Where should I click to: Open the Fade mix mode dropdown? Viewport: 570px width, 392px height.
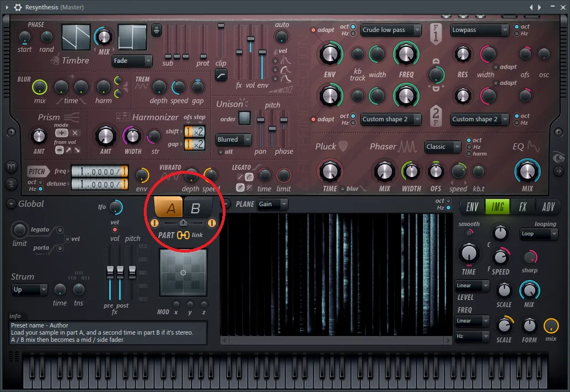pyautogui.click(x=132, y=61)
